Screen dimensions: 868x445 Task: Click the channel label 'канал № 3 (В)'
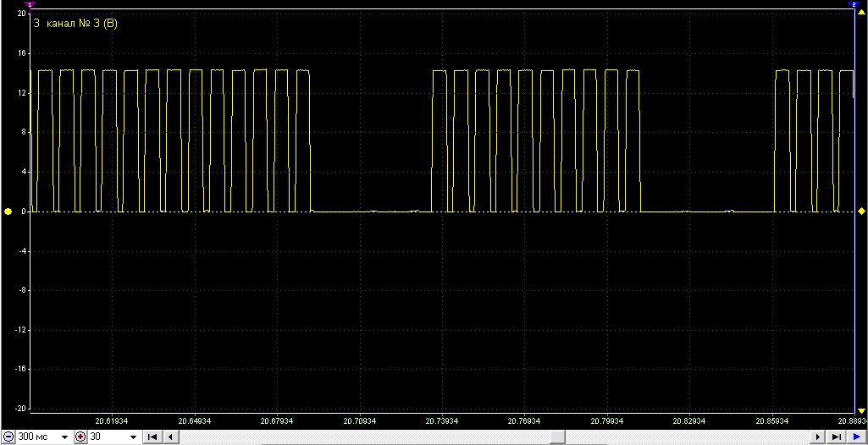tap(82, 23)
